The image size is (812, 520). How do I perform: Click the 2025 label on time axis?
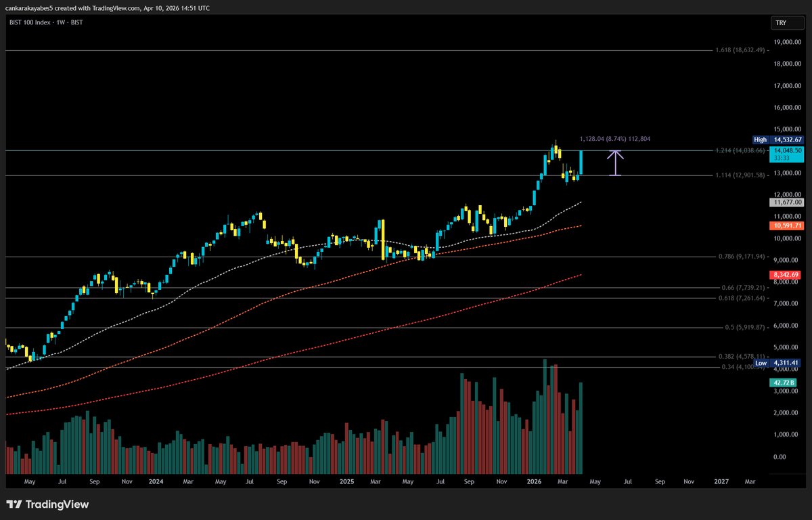pyautogui.click(x=346, y=481)
